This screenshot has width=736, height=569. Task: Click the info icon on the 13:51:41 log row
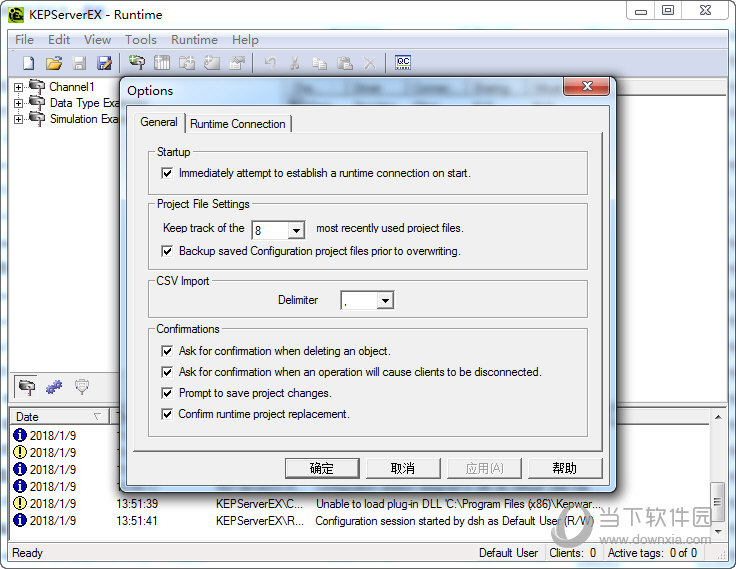pyautogui.click(x=20, y=520)
